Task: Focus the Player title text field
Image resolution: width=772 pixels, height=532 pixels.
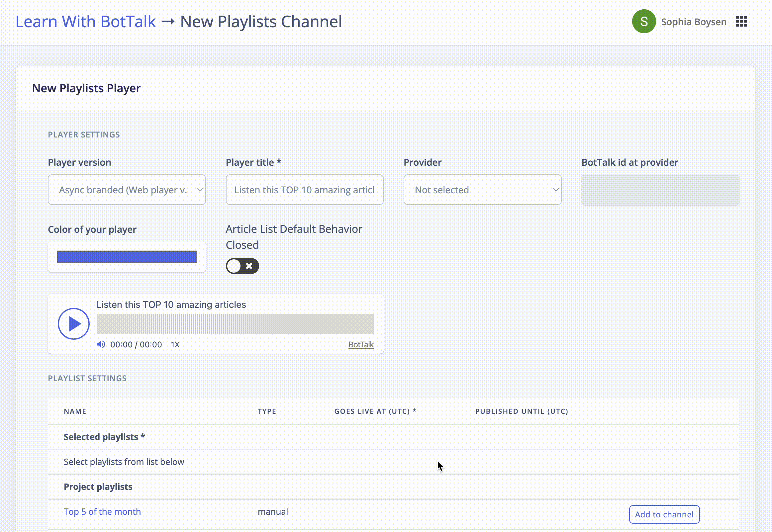Action: coord(304,190)
